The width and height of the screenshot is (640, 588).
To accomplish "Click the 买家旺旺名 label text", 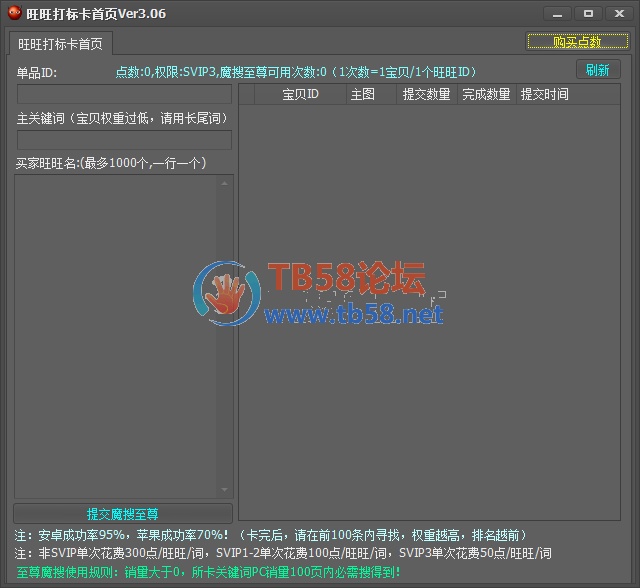I will (x=111, y=163).
